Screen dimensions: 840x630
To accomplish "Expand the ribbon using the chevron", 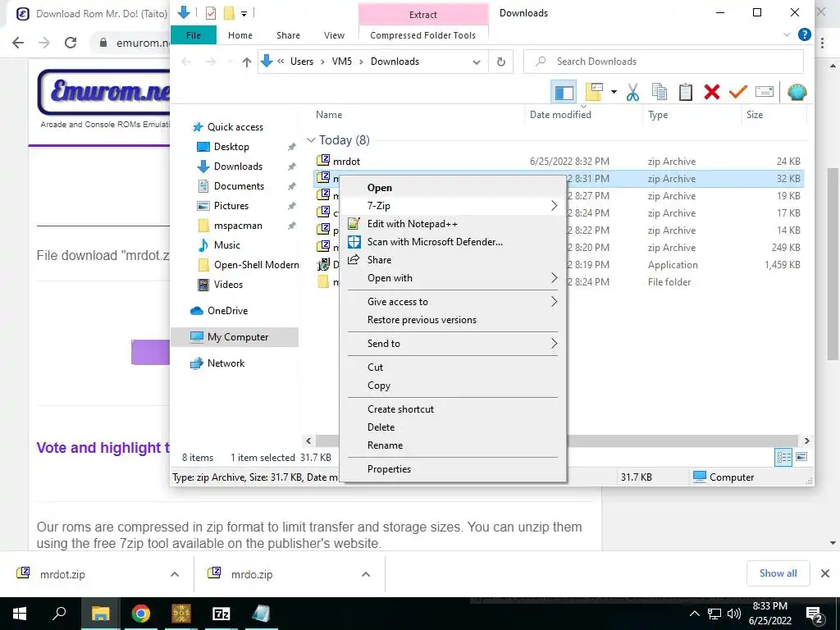I will tap(787, 34).
